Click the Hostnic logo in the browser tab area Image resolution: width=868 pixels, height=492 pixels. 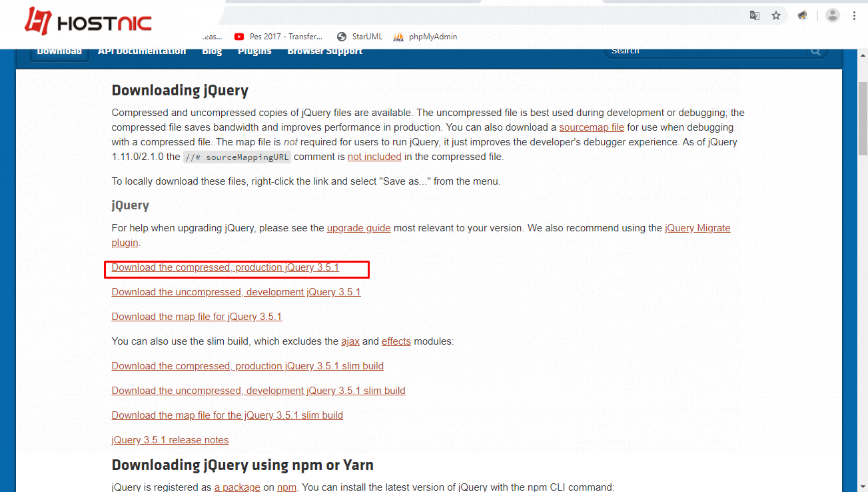pyautogui.click(x=87, y=20)
